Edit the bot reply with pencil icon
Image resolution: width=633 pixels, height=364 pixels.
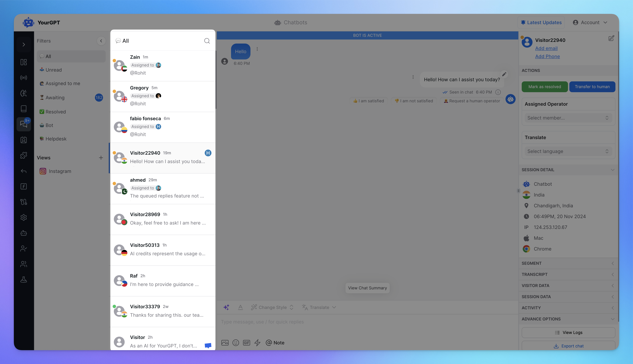click(504, 74)
